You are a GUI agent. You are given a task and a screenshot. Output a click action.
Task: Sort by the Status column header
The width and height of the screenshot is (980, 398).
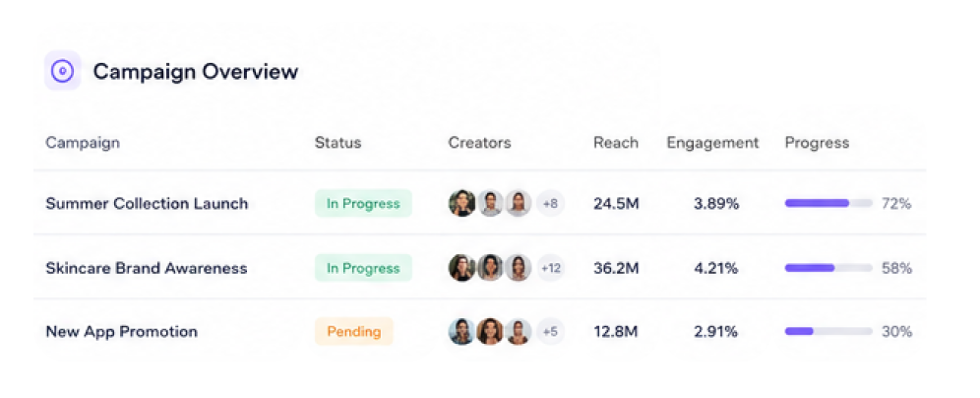(x=337, y=143)
